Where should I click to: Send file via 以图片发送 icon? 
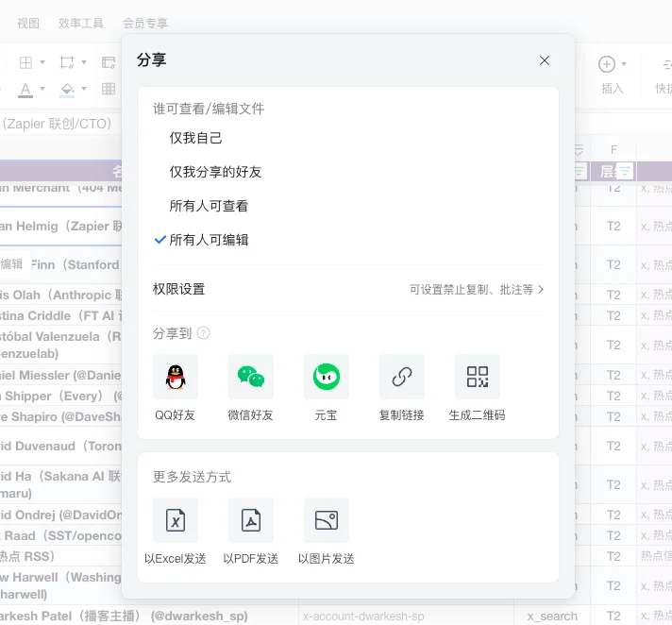327,520
